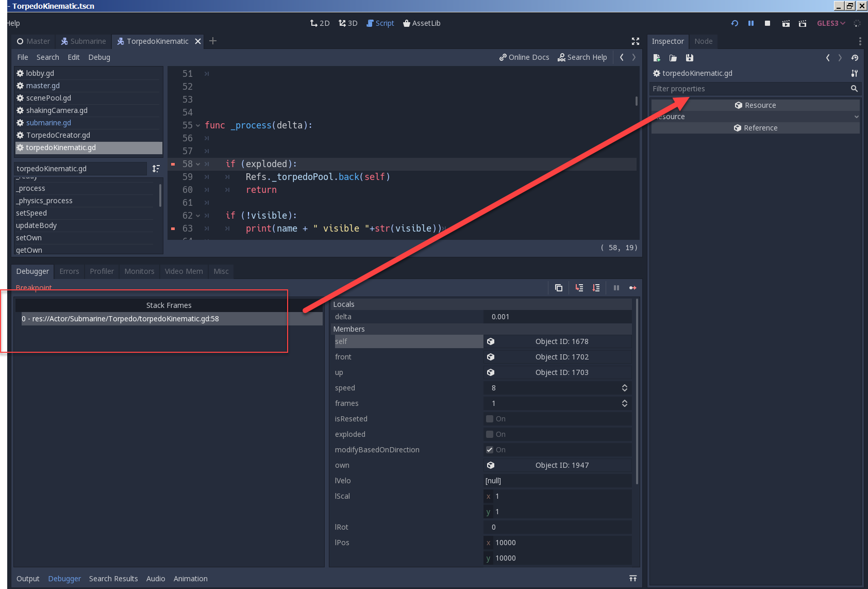Viewport: 868px width, 589px height.
Task: Adjust the speed value stepper
Action: coord(625,388)
